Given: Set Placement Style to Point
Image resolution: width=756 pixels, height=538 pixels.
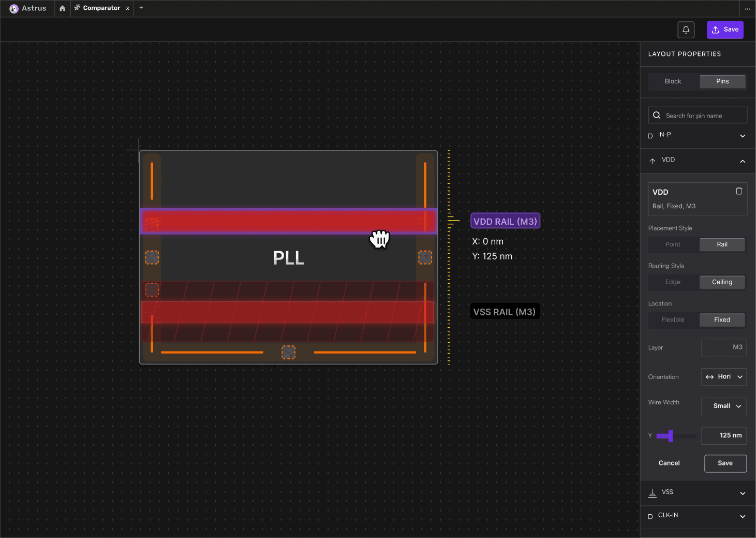Looking at the screenshot, I should click(673, 244).
